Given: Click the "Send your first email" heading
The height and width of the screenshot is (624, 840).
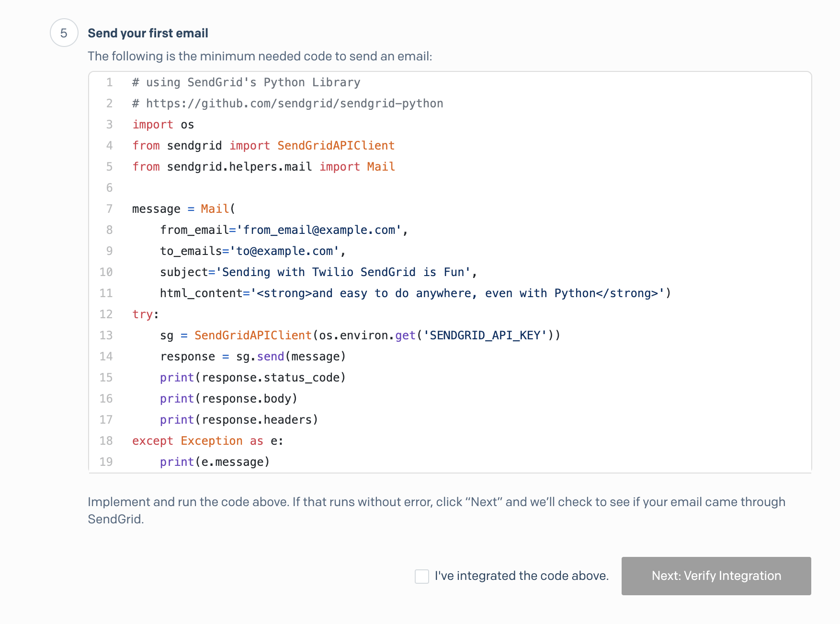Looking at the screenshot, I should click(x=148, y=33).
